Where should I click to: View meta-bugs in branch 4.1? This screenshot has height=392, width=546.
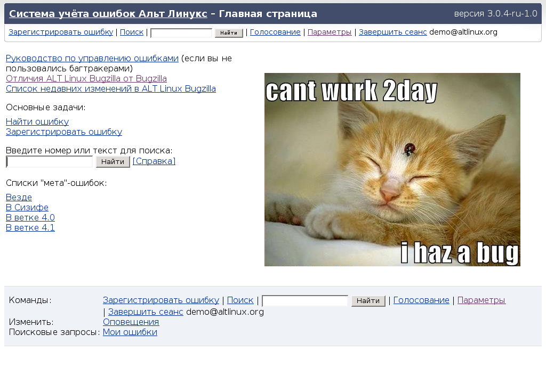30,227
